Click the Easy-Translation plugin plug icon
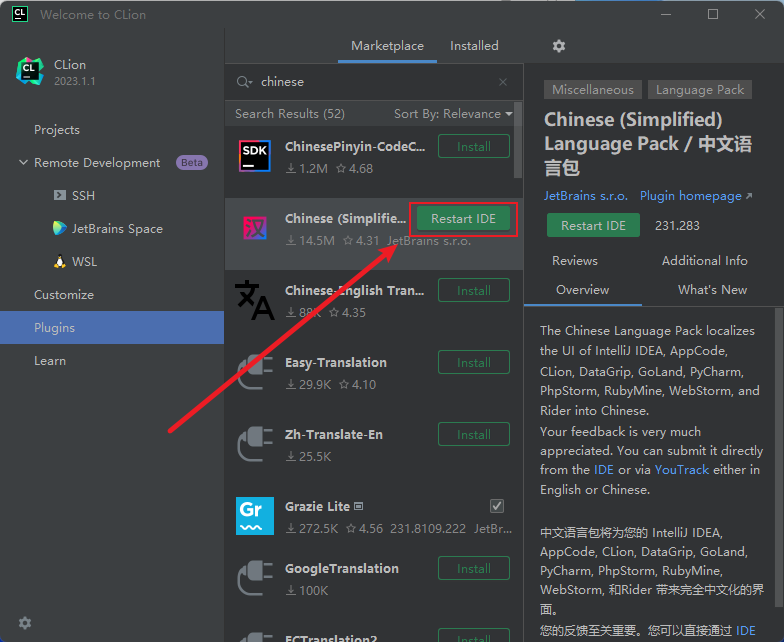The height and width of the screenshot is (642, 784). [x=255, y=372]
